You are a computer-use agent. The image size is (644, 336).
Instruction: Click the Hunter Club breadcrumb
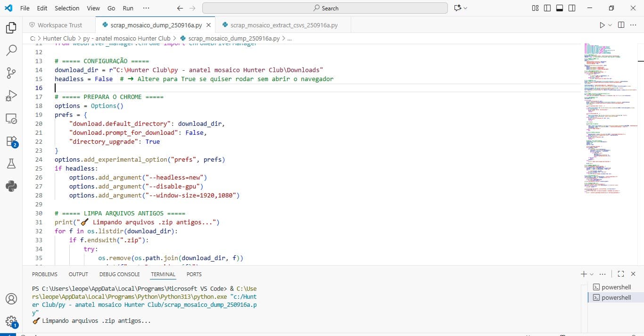click(x=59, y=38)
